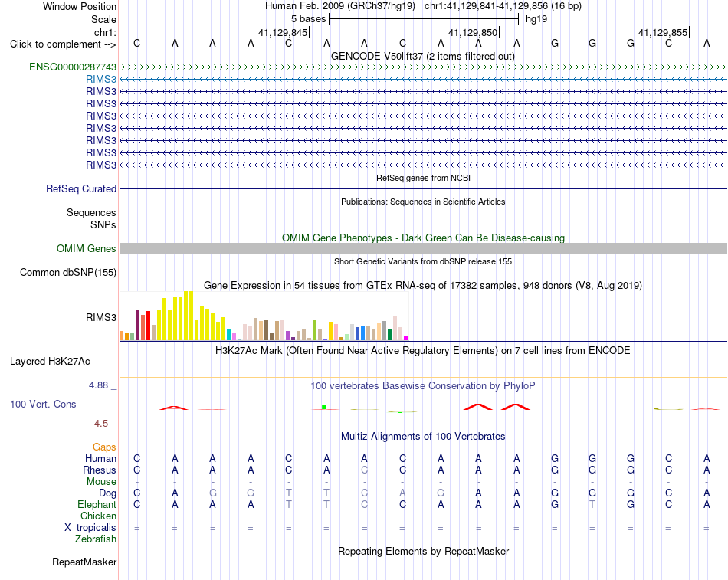
Task: Open 'Short Genetic Variants from dbSNP release 155'
Action: coord(423,261)
